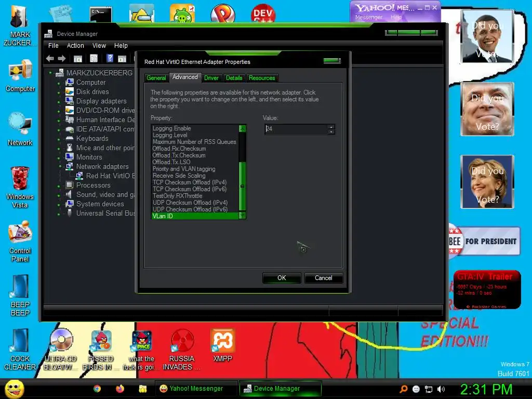Open the RUSSIA INVADES desktop icon
This screenshot has height=399, width=532.
182,350
